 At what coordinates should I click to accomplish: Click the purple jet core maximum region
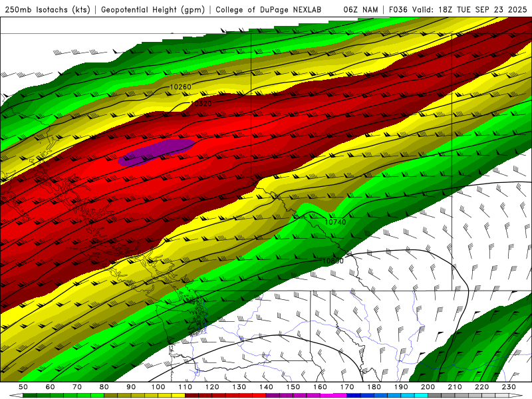(x=157, y=152)
